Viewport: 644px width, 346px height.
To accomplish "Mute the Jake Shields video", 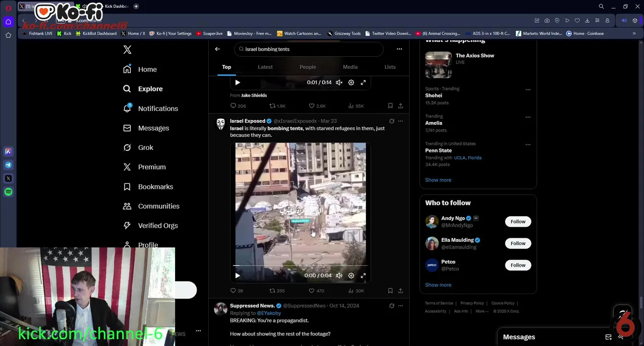I will point(339,83).
